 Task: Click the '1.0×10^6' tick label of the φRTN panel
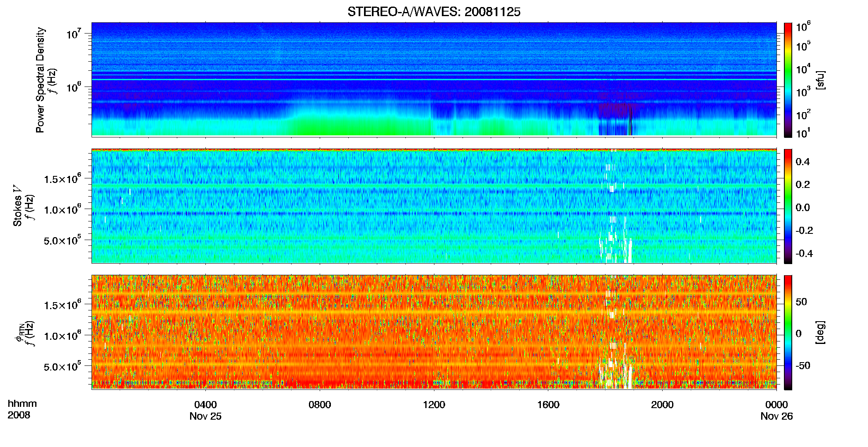[x=62, y=336]
